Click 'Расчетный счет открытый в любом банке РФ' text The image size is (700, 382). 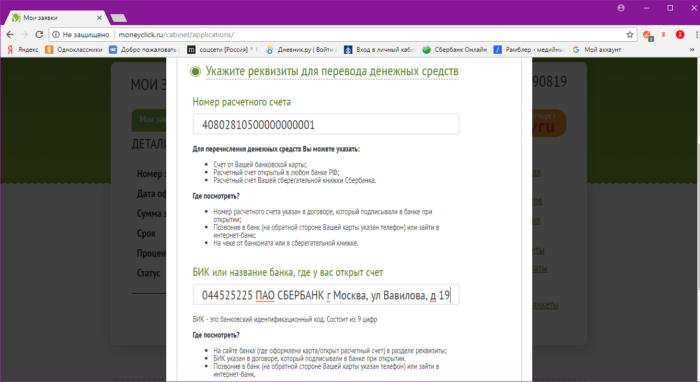(x=276, y=172)
